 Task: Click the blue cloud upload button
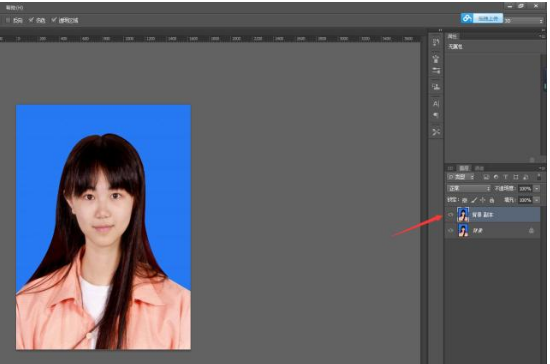482,18
